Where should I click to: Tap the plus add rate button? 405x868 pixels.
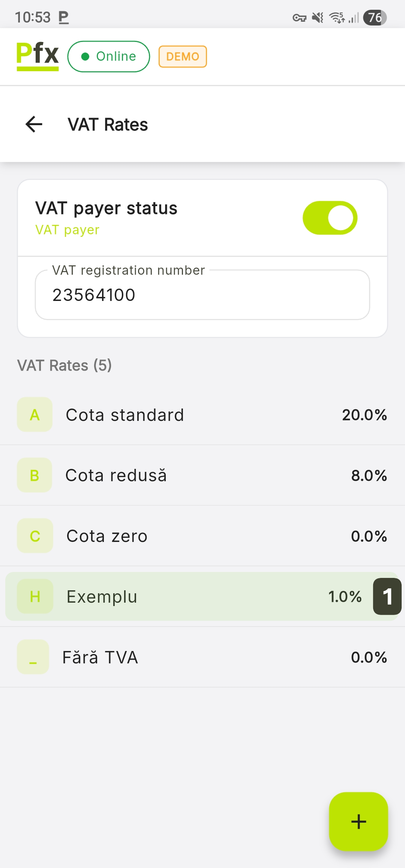358,821
